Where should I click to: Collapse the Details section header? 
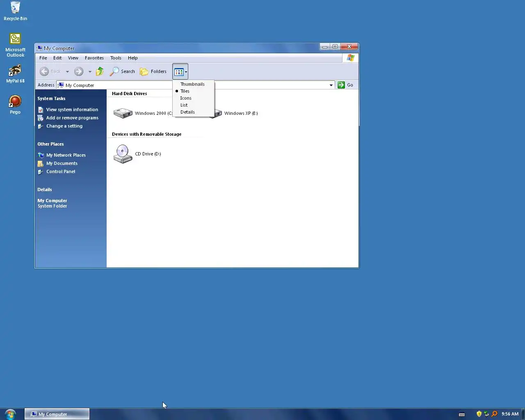coord(45,189)
